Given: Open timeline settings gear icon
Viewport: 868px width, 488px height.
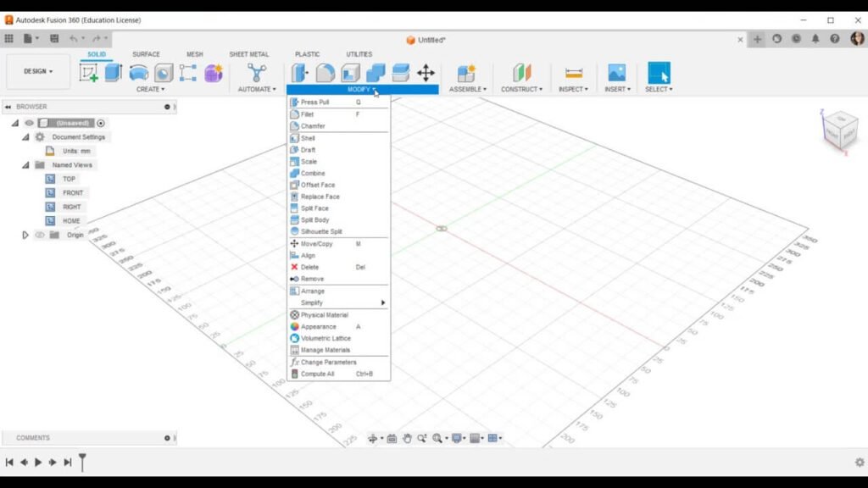Looking at the screenshot, I should (x=860, y=462).
